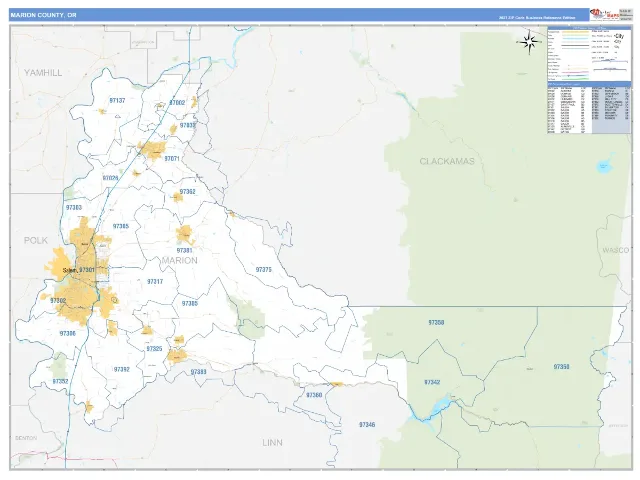Screen dimensions: 640x480
Task: Select ZIP code label 97375
Action: pos(264,270)
